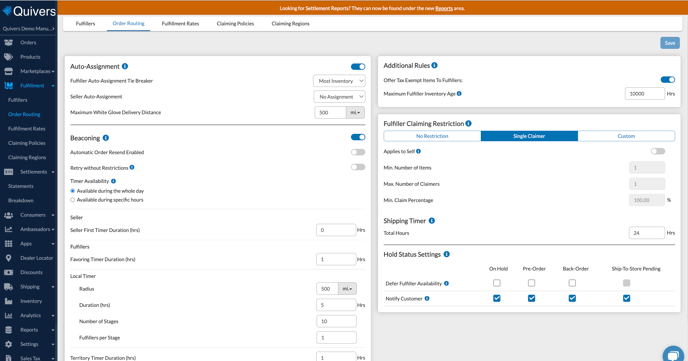Open Tie Breaker Most Inventory dropdown

pos(339,81)
